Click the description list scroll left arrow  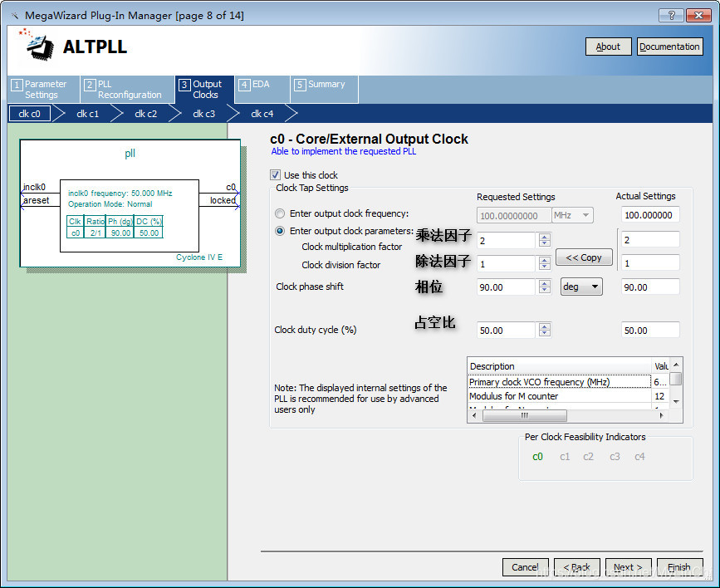(474, 416)
